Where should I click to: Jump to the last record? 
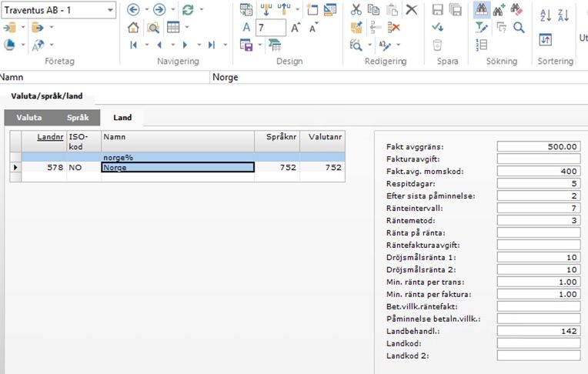(x=212, y=45)
